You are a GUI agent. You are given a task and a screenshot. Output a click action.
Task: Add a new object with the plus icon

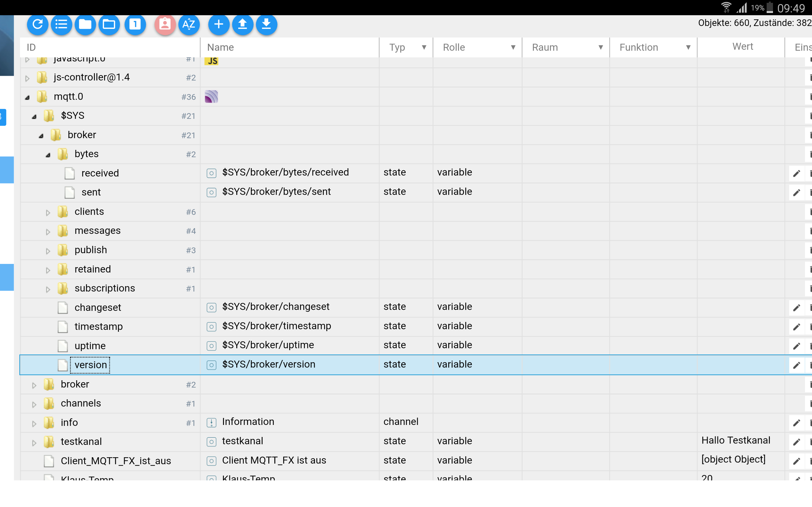(219, 24)
